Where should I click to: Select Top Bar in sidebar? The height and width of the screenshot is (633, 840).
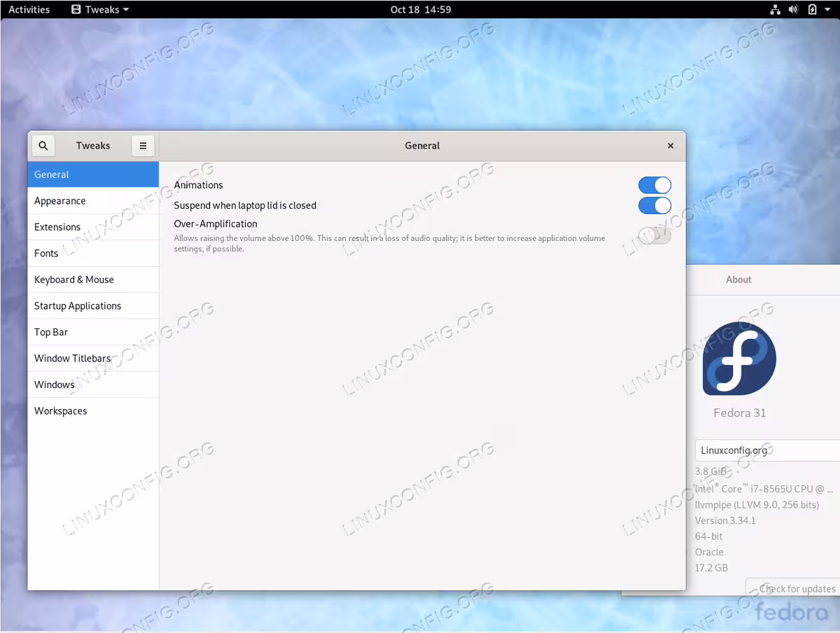[93, 332]
